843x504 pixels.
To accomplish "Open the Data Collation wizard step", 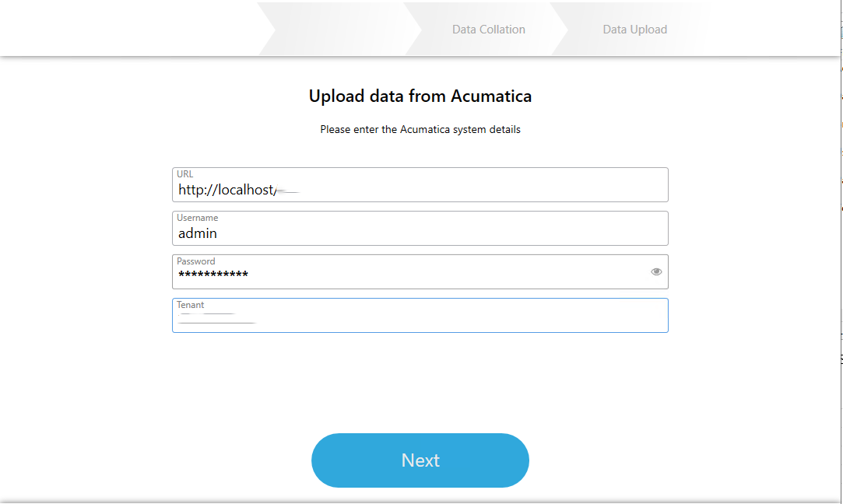I will [488, 30].
